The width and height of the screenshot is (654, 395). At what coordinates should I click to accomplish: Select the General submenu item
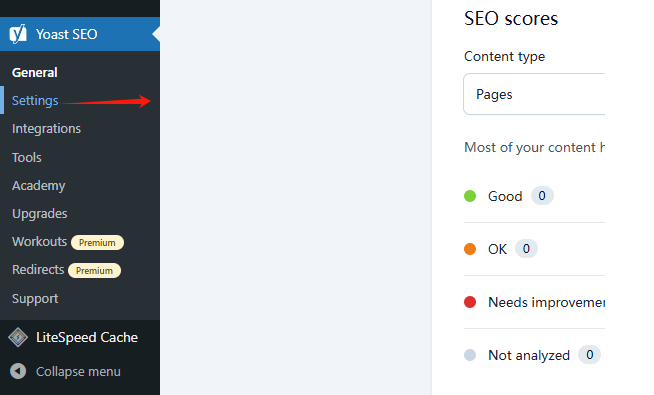[35, 73]
